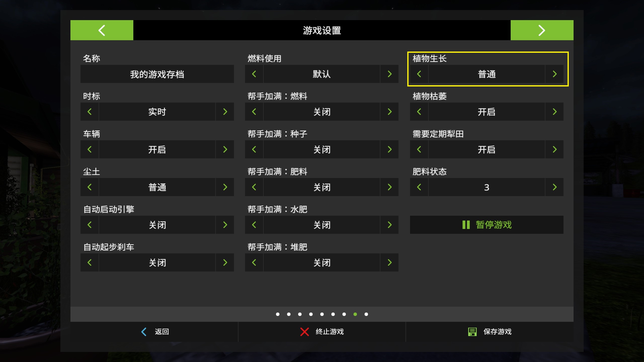Viewport: 644px width, 362px height.
Task: Select the 燃料使用 value field showing 默认
Action: click(x=321, y=74)
